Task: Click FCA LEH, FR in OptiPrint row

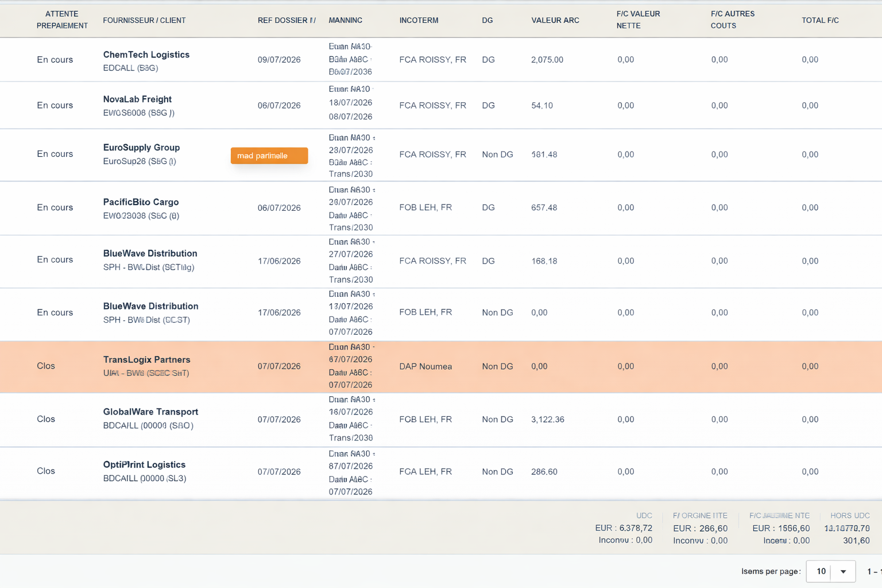Action: point(425,472)
